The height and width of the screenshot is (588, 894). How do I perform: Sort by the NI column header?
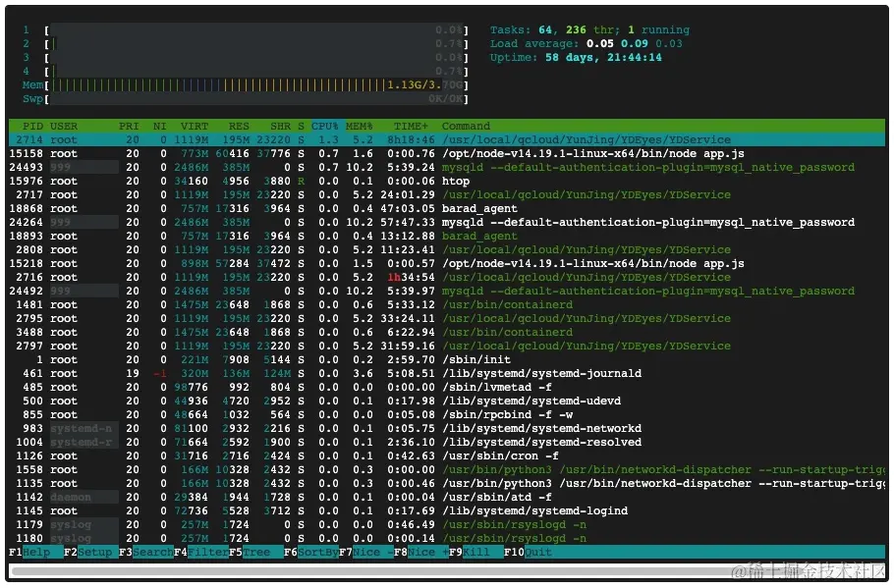[x=159, y=126]
